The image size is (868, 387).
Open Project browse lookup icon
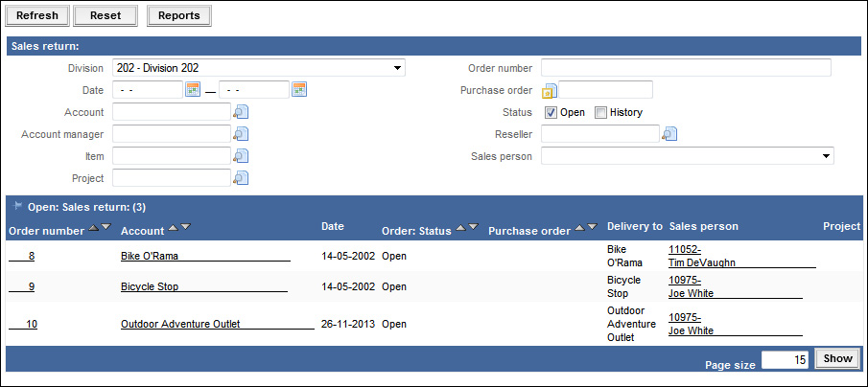pos(241,178)
